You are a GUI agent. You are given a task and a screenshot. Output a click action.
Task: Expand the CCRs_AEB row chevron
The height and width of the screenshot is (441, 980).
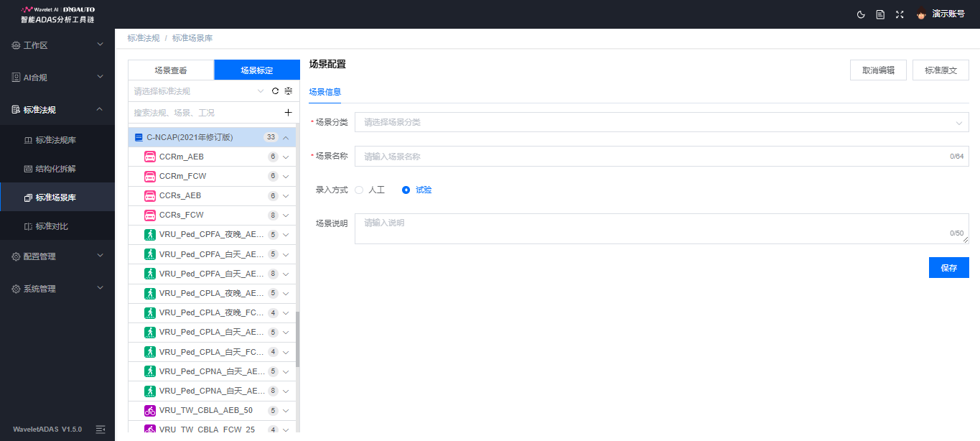tap(286, 195)
